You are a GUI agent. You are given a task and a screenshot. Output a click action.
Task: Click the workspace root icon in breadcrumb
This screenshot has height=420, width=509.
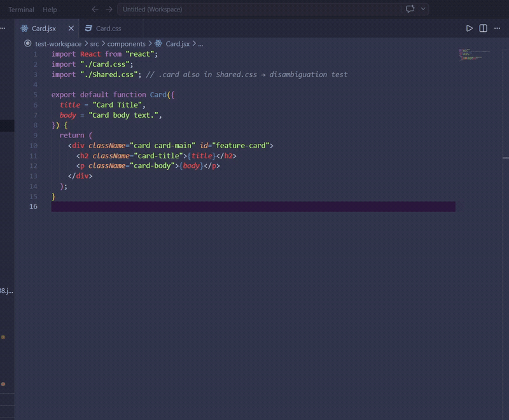click(28, 43)
